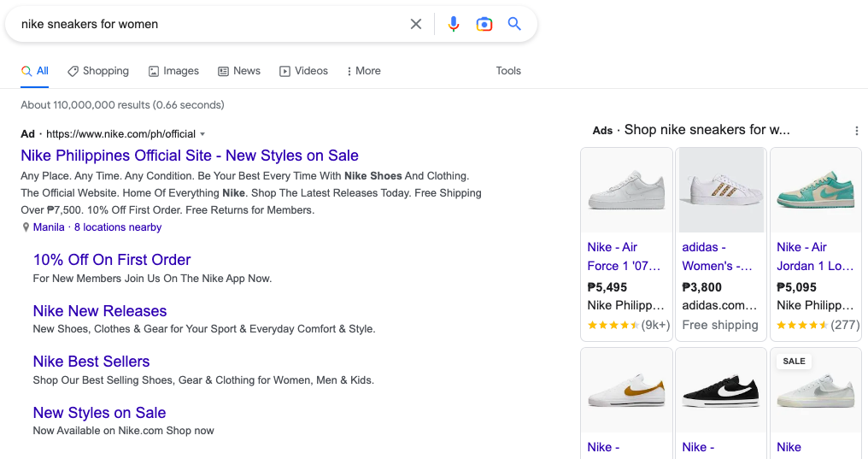Open New Styles on Sale sitelink
Image resolution: width=868 pixels, height=459 pixels.
click(x=99, y=413)
